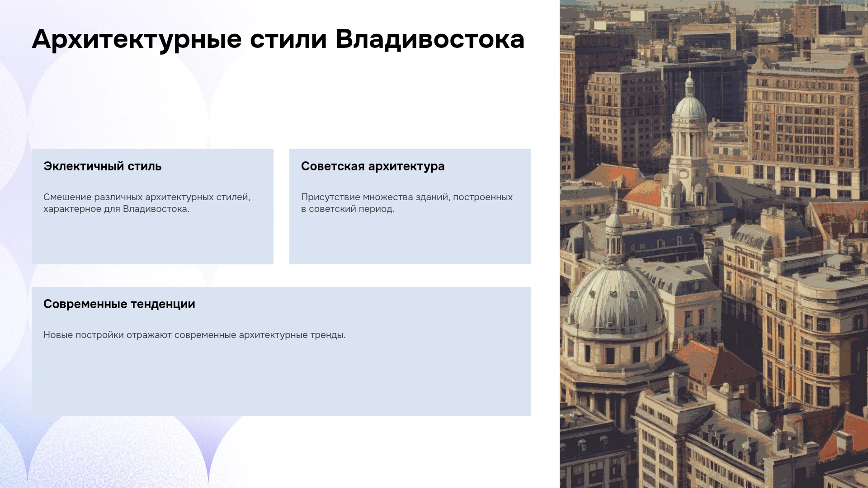This screenshot has height=488, width=868.
Task: Select the text 'Смешение различных архитектурных стилей'
Action: [146, 197]
